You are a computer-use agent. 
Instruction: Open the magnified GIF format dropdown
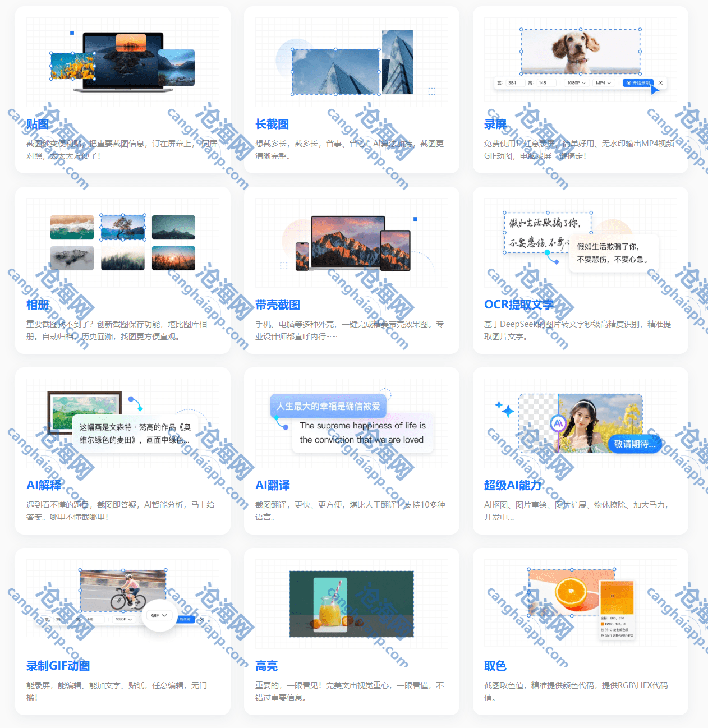pos(159,615)
